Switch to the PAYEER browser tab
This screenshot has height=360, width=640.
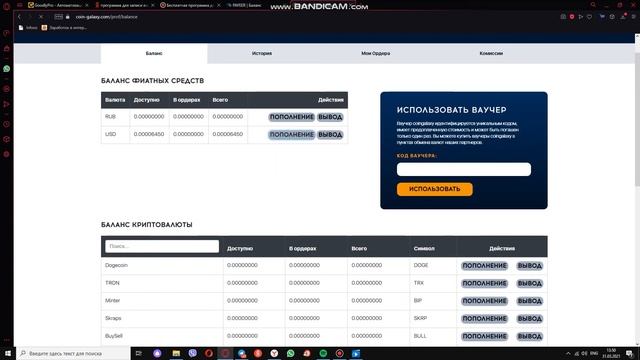(x=244, y=5)
